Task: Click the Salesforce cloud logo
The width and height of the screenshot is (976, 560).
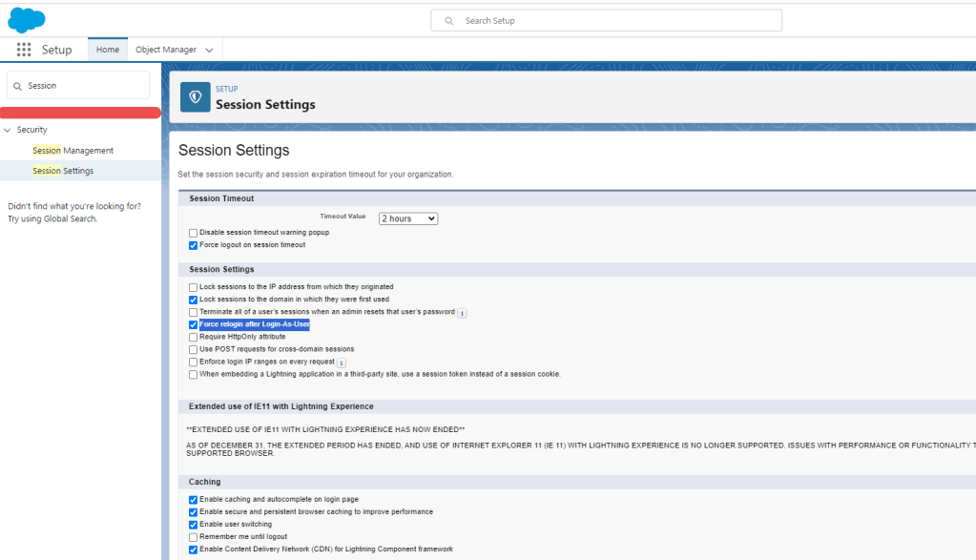Action: tap(27, 19)
